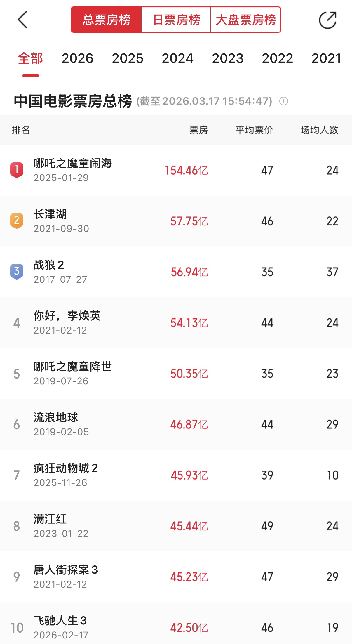Select the 2026 year filter

click(77, 58)
